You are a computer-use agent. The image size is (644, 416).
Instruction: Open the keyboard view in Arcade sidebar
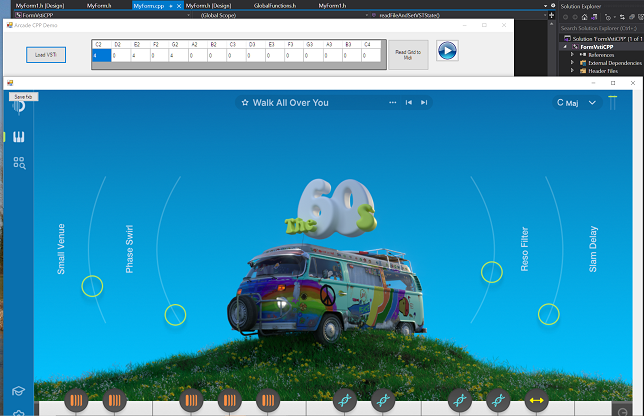(x=18, y=137)
